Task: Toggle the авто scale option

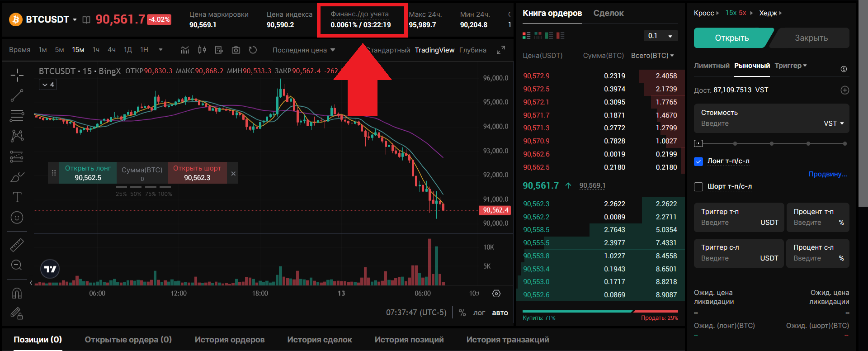Action: pos(500,313)
